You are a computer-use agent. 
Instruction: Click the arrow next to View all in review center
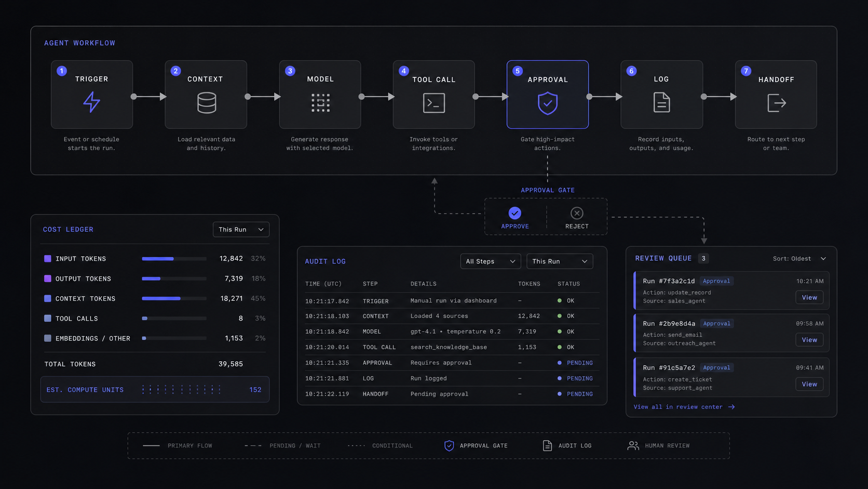[731, 407]
